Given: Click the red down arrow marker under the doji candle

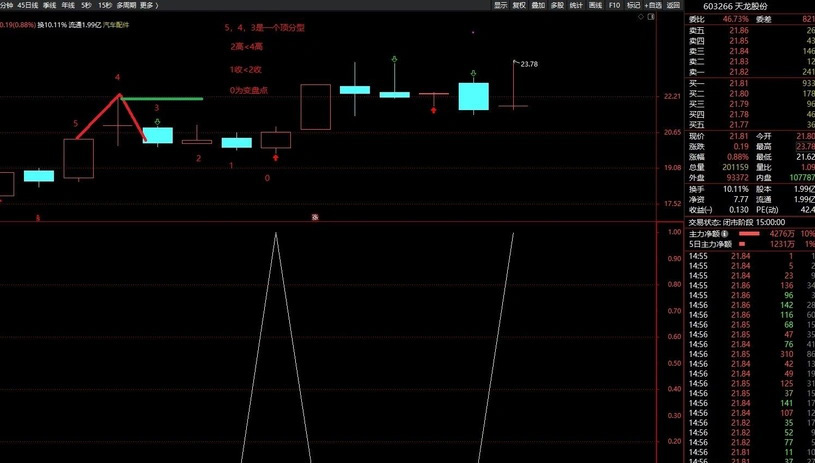Looking at the screenshot, I should 433,110.
